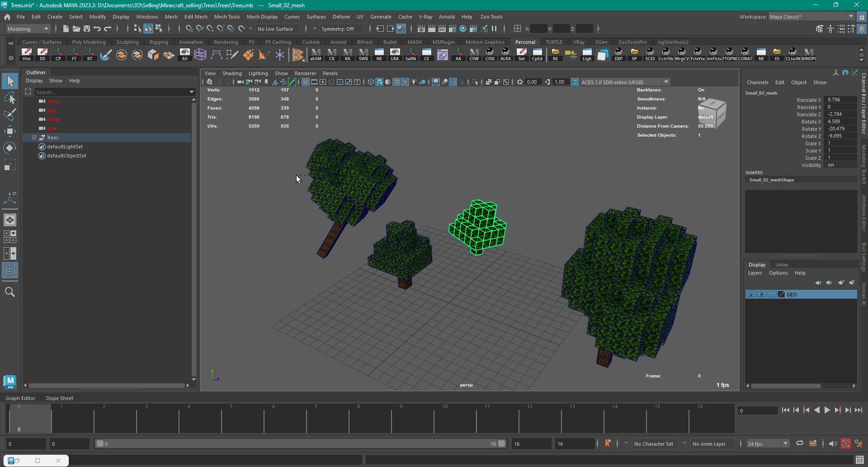Open the Workspace Maya Classic dropdown

pyautogui.click(x=811, y=17)
